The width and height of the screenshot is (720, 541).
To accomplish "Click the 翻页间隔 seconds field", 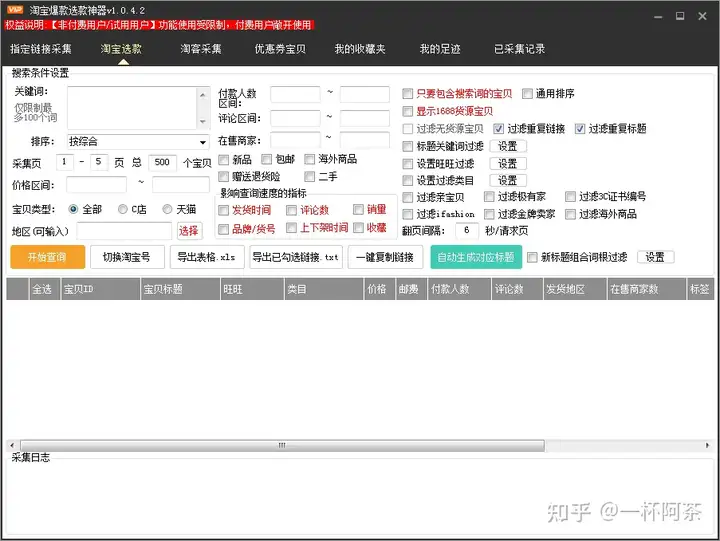I will (x=467, y=231).
